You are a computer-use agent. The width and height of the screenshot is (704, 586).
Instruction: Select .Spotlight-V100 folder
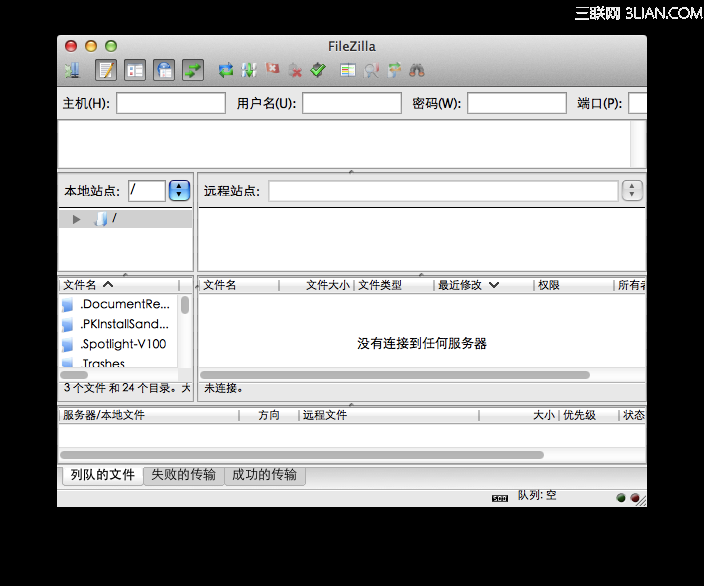[119, 344]
